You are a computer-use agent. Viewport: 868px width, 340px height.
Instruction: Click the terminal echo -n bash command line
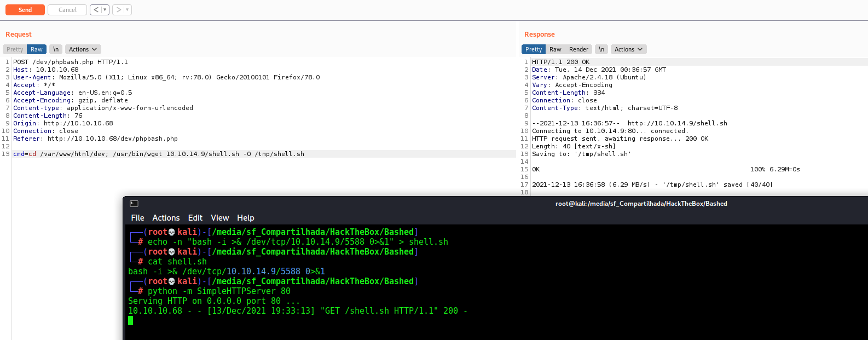pos(298,242)
